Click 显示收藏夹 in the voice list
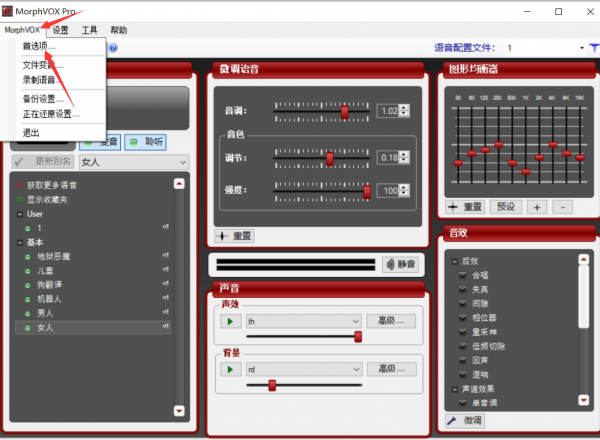This screenshot has height=440, width=600. click(x=42, y=199)
